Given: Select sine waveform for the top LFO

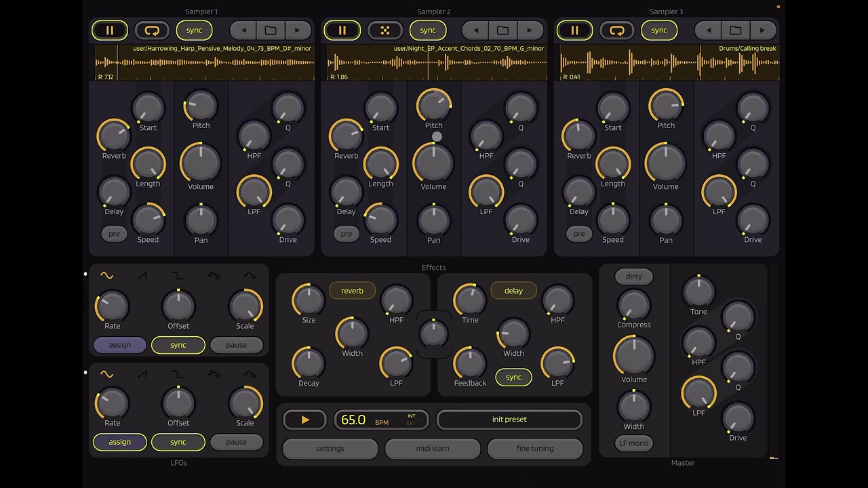Looking at the screenshot, I should [x=106, y=275].
